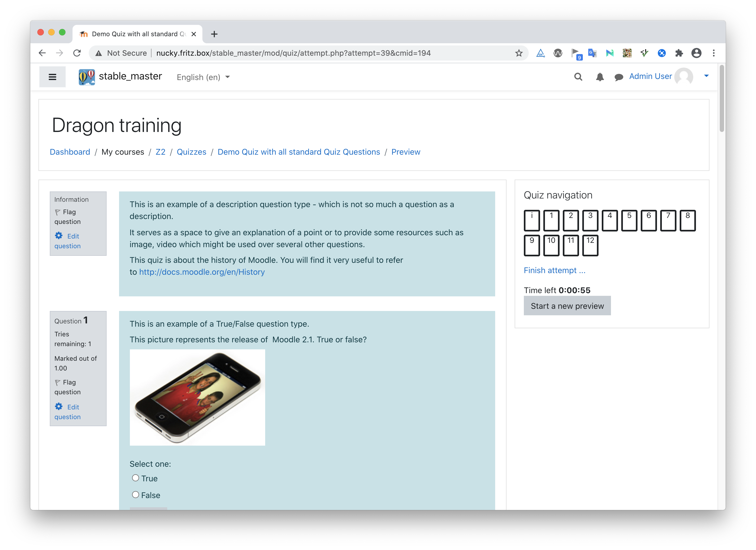This screenshot has height=550, width=756.
Task: Click the Not Secure warning icon
Action: pyautogui.click(x=99, y=53)
